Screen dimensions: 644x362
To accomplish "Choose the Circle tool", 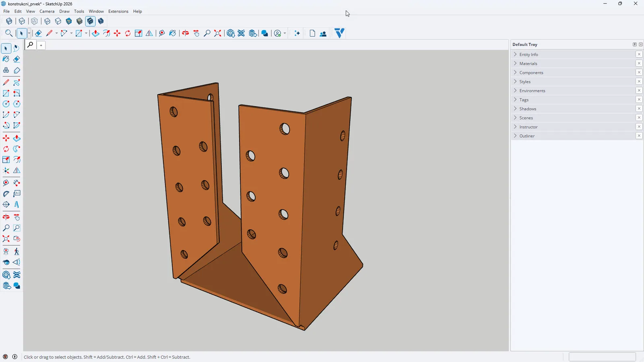I will 6,104.
